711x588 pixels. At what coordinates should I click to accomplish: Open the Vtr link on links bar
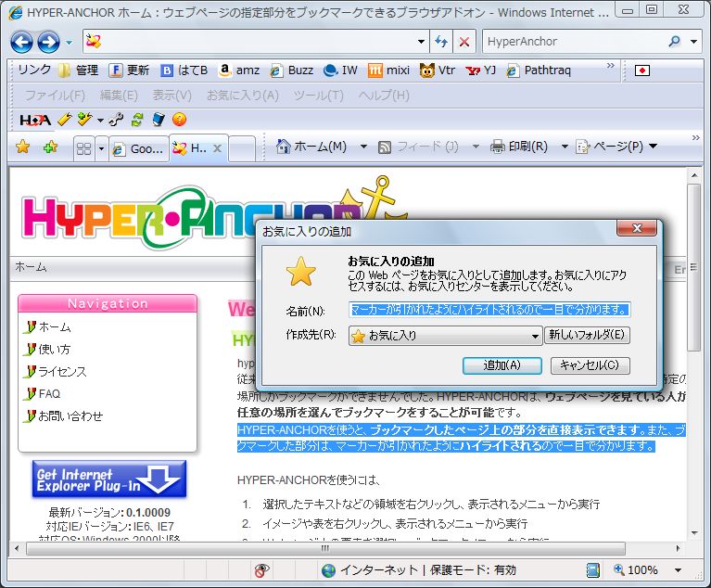pyautogui.click(x=438, y=70)
